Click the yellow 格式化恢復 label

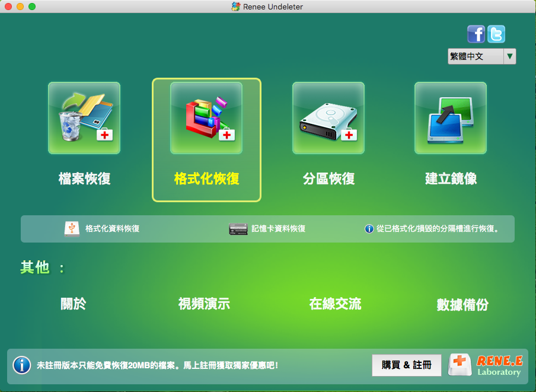[206, 179]
